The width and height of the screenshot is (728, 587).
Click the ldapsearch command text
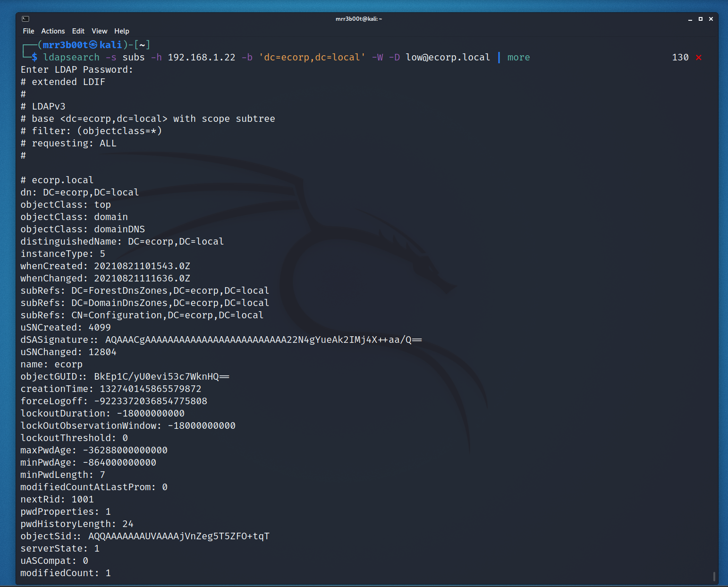[71, 57]
